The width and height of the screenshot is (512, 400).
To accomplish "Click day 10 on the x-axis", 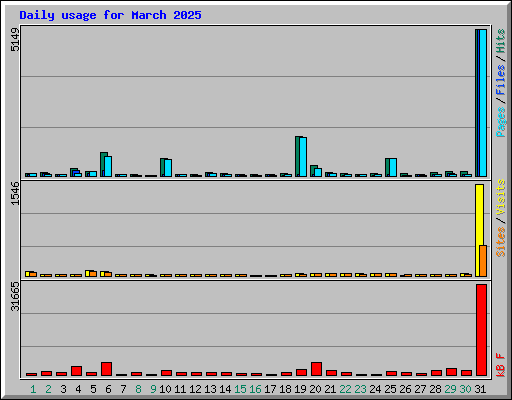I will [165, 389].
